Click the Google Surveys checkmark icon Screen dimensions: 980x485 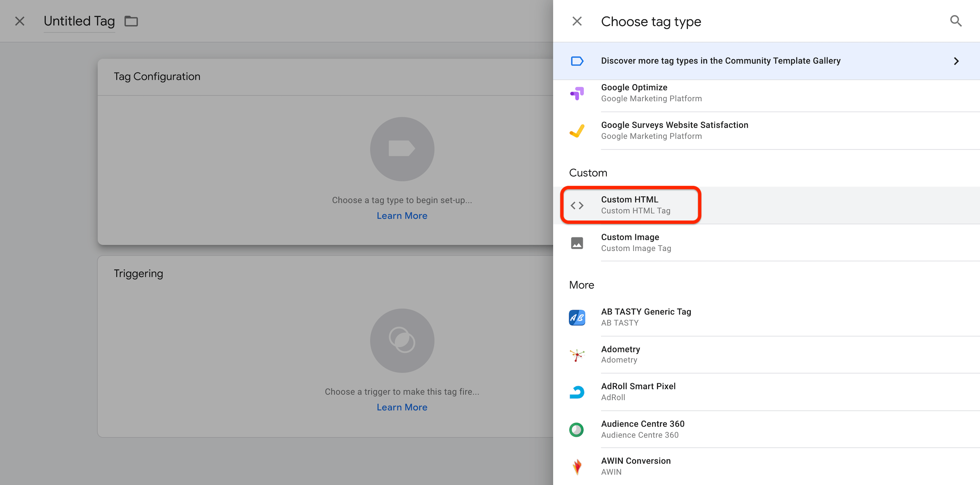click(x=577, y=131)
